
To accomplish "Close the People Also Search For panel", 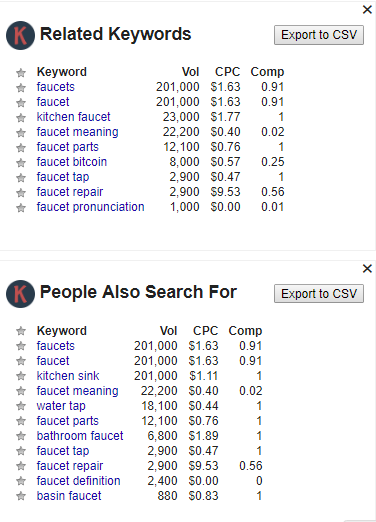I will [x=367, y=268].
